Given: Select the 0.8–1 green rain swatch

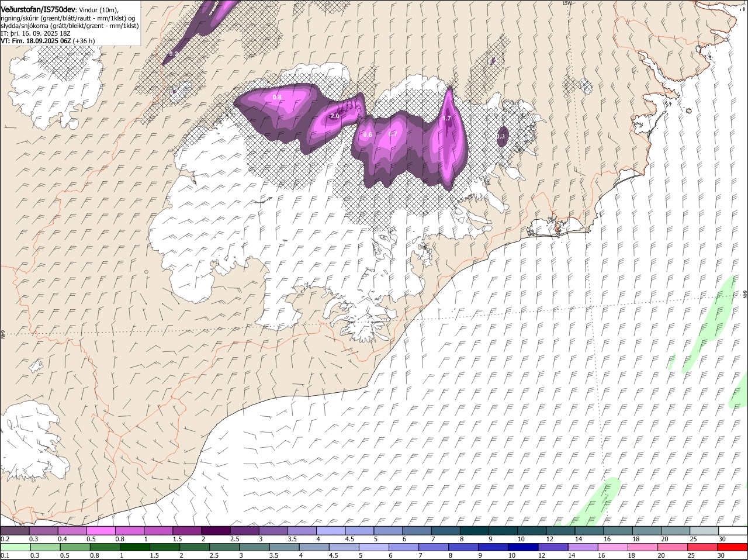Looking at the screenshot, I should click(x=105, y=547).
